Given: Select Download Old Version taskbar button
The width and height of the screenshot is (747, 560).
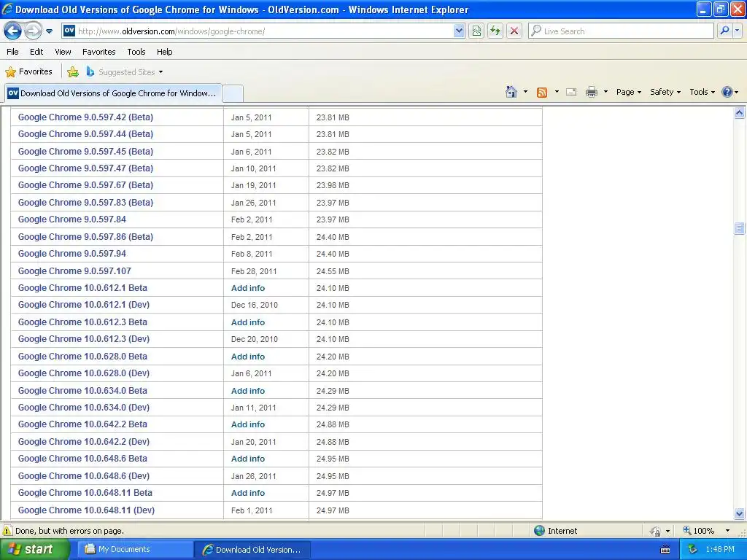Looking at the screenshot, I should pyautogui.click(x=252, y=550).
